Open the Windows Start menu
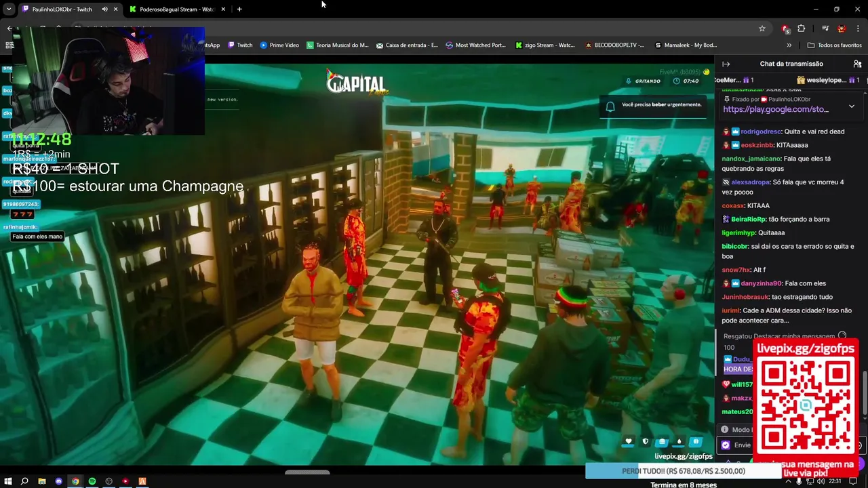 point(7,481)
